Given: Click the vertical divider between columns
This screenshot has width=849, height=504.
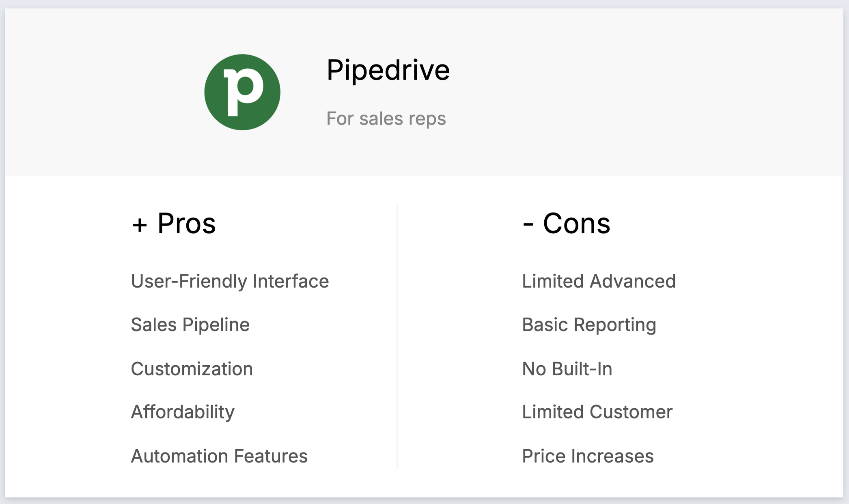Looking at the screenshot, I should tap(397, 337).
